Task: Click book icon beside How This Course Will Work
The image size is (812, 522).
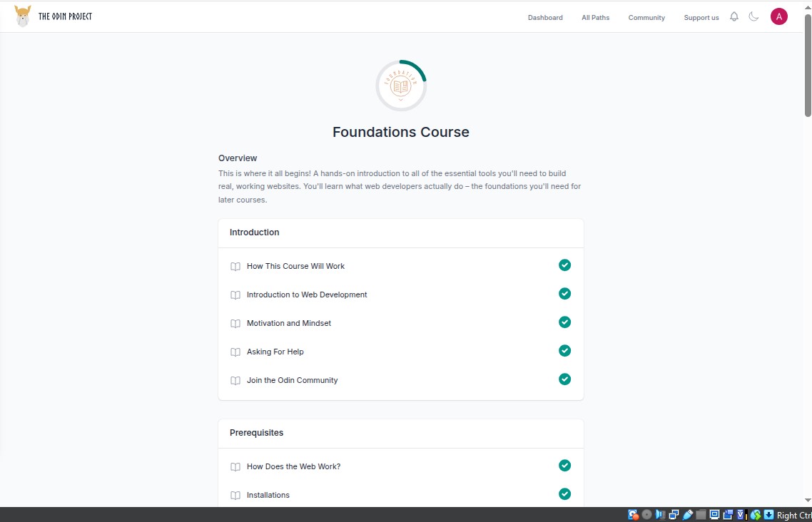Action: tap(235, 267)
